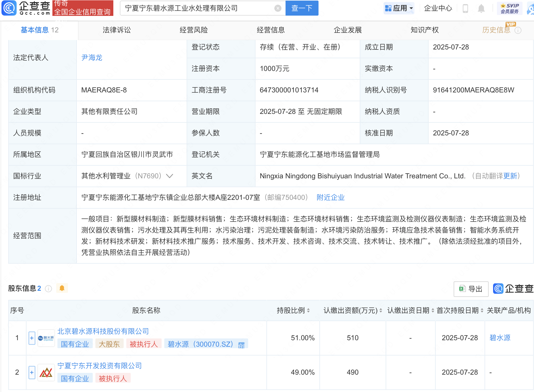Select the 工商注册号 value 647300001013714
Image resolution: width=534 pixels, height=392 pixels.
click(x=289, y=90)
